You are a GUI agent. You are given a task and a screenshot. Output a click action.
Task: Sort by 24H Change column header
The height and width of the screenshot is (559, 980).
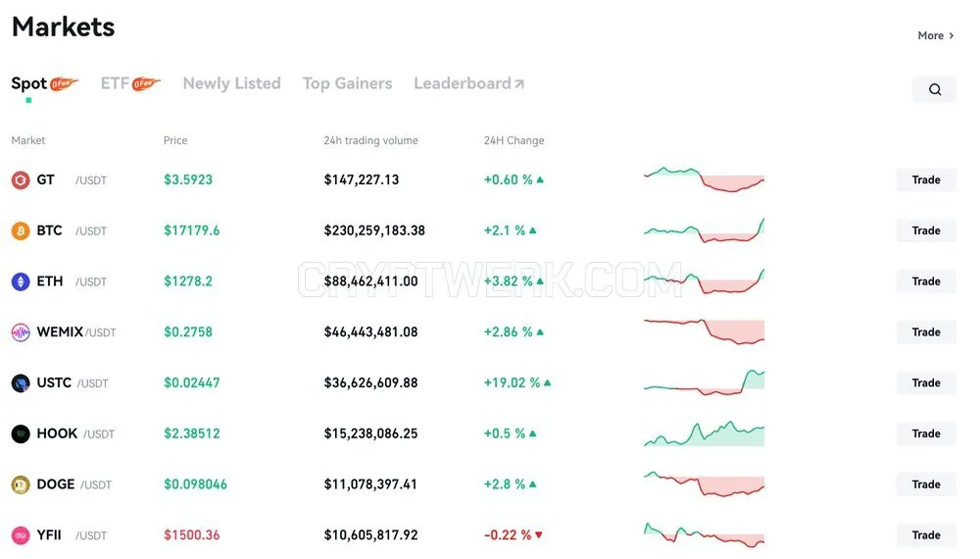[514, 140]
